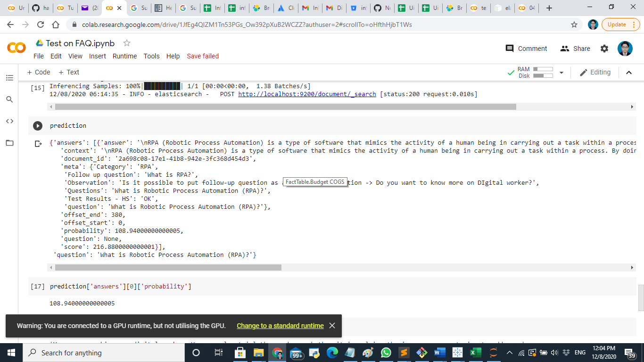Open the Colab search sidebar icon
The width and height of the screenshot is (644, 362).
coord(9,99)
